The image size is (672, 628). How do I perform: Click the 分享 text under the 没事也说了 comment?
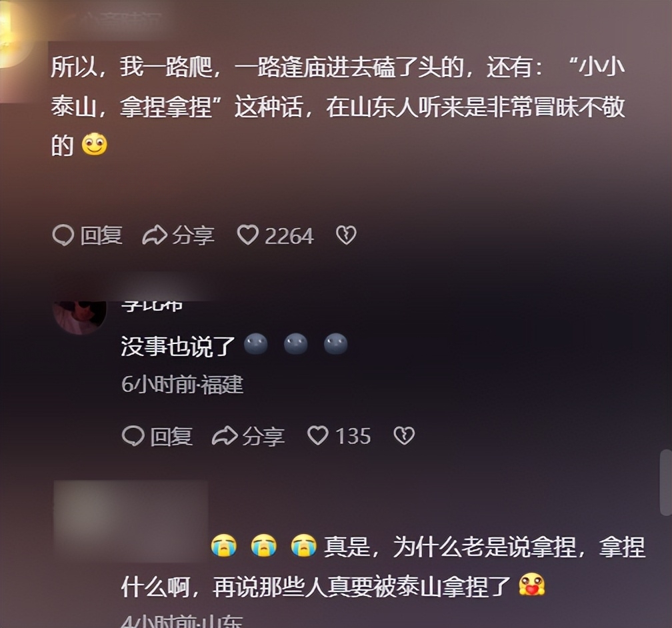click(x=263, y=437)
